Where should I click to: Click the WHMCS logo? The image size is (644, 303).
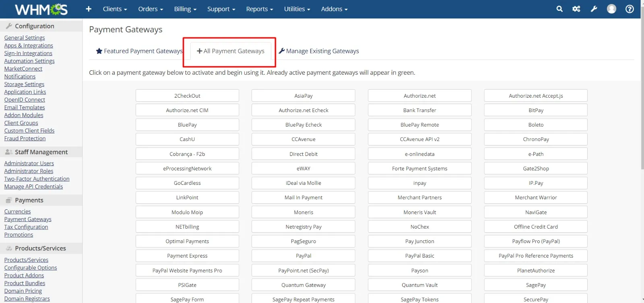coord(41,9)
